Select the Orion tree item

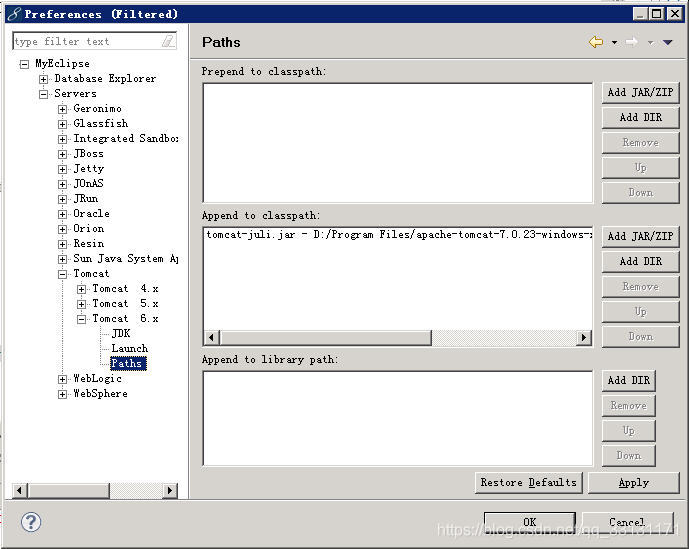89,229
